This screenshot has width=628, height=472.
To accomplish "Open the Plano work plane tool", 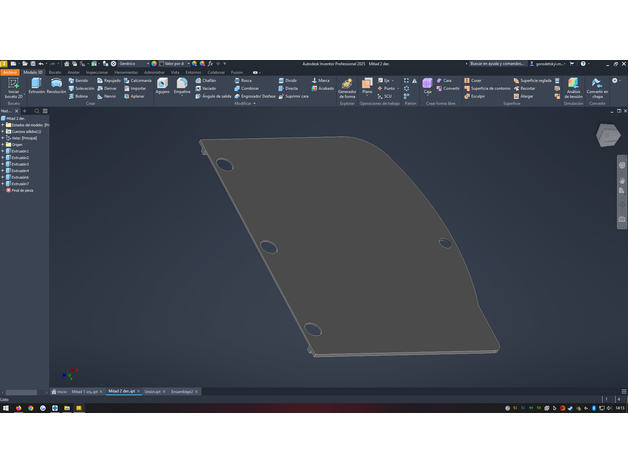I will (367, 87).
